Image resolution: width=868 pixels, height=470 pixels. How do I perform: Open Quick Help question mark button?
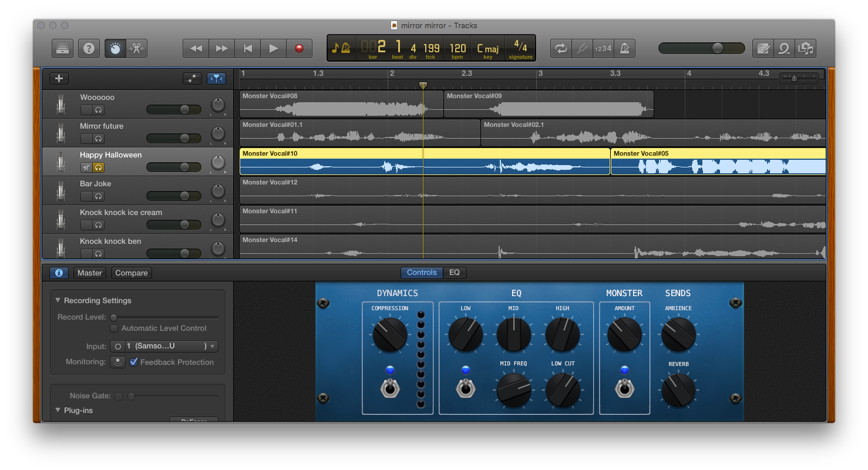pyautogui.click(x=89, y=48)
